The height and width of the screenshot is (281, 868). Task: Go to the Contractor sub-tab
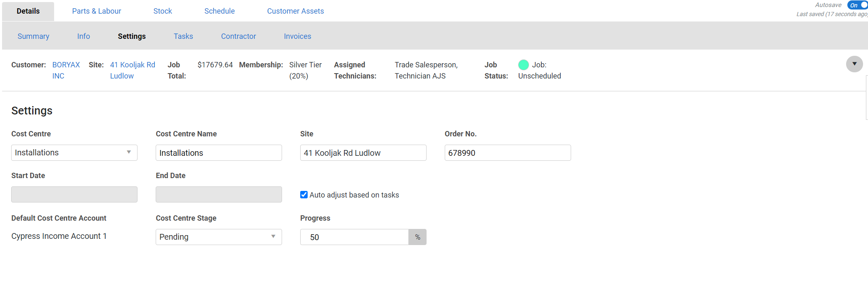click(238, 36)
